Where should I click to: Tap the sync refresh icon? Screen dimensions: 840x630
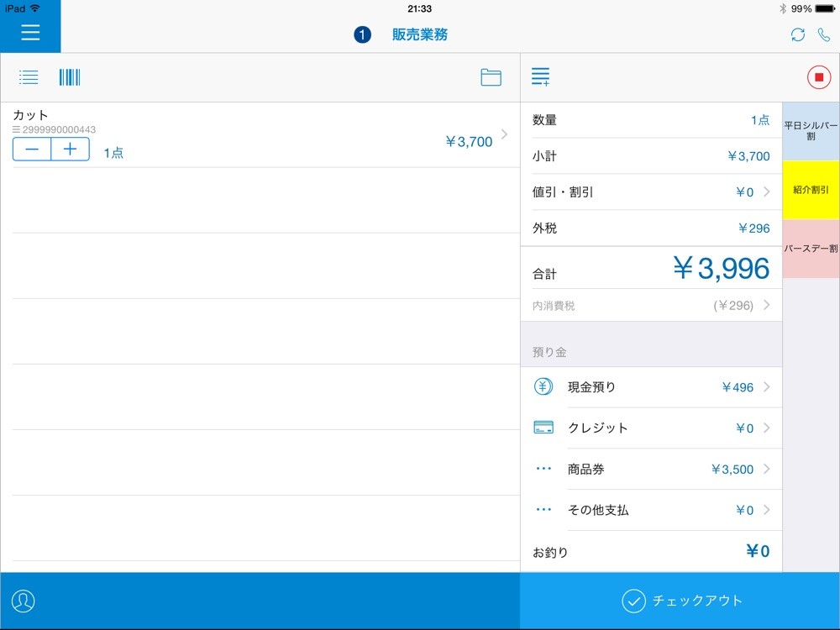click(x=797, y=34)
